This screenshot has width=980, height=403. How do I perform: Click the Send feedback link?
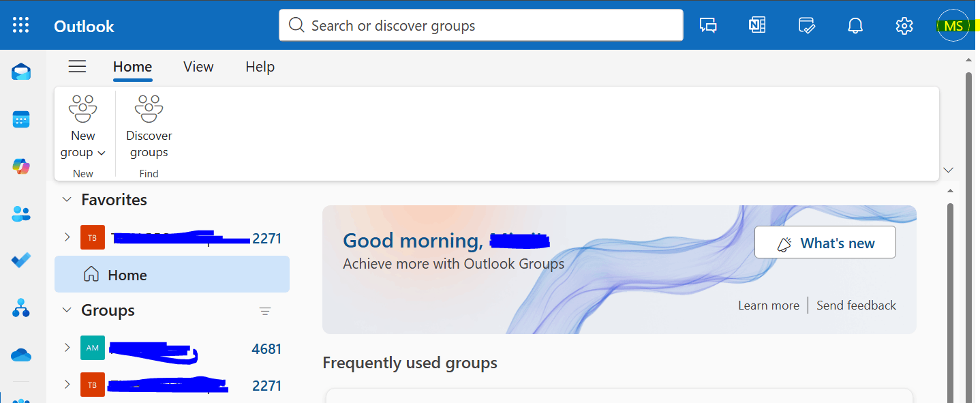856,305
